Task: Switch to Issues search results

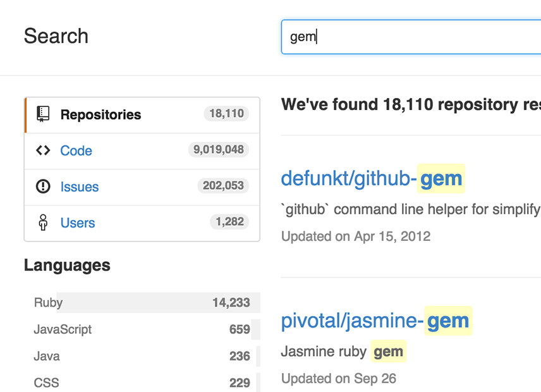Action: point(142,187)
